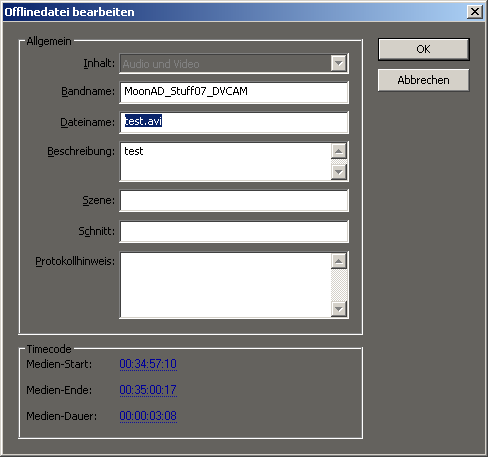Cancel via the Abbrechen button
The width and height of the screenshot is (488, 457).
423,80
